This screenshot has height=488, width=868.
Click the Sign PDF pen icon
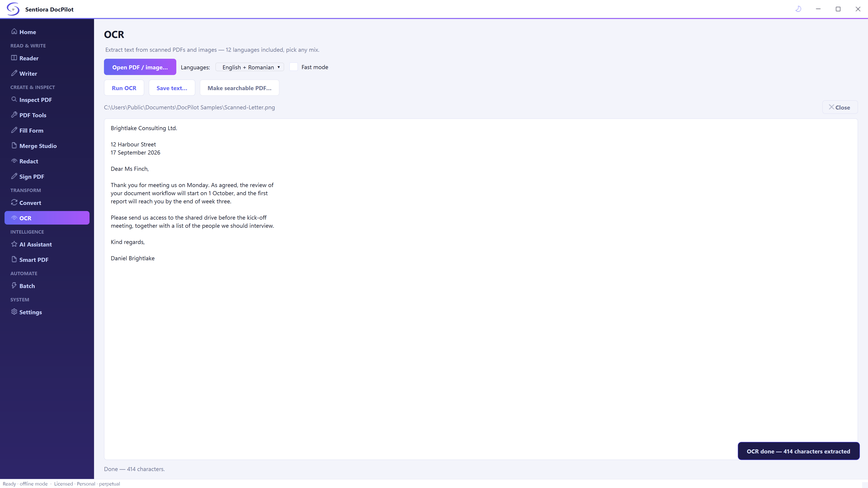pos(14,176)
